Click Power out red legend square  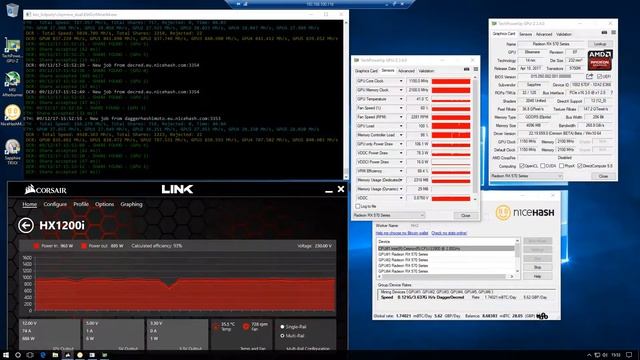[84, 246]
